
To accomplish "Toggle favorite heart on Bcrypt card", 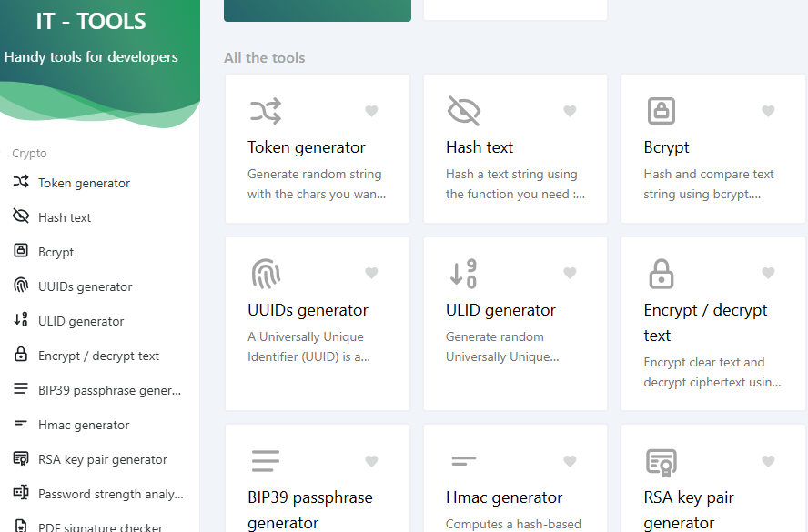I will pyautogui.click(x=768, y=111).
